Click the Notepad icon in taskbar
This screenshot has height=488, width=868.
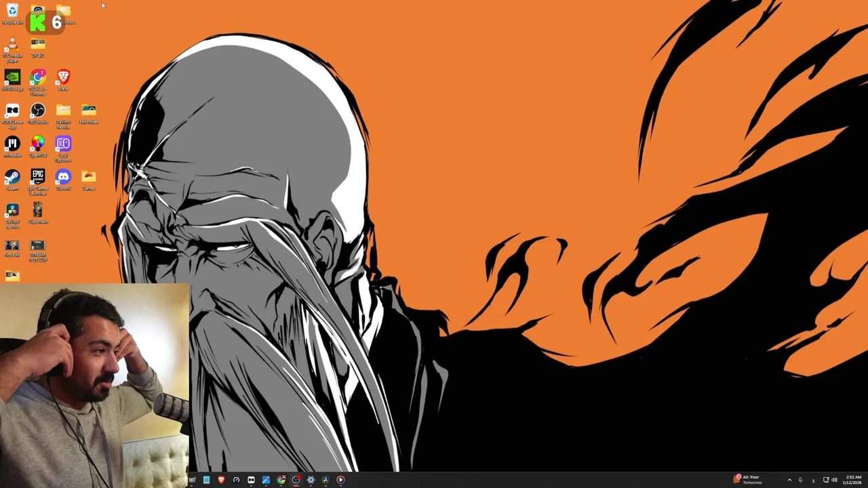[206, 480]
